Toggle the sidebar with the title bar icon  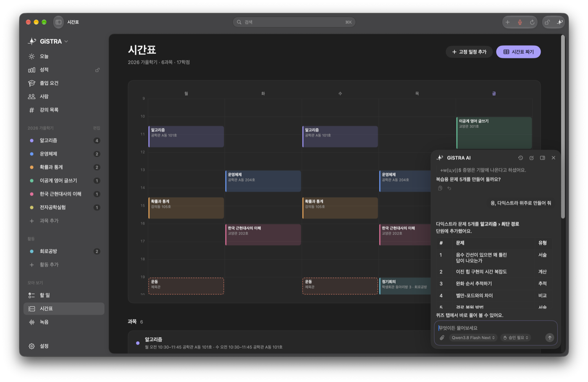[x=58, y=22]
